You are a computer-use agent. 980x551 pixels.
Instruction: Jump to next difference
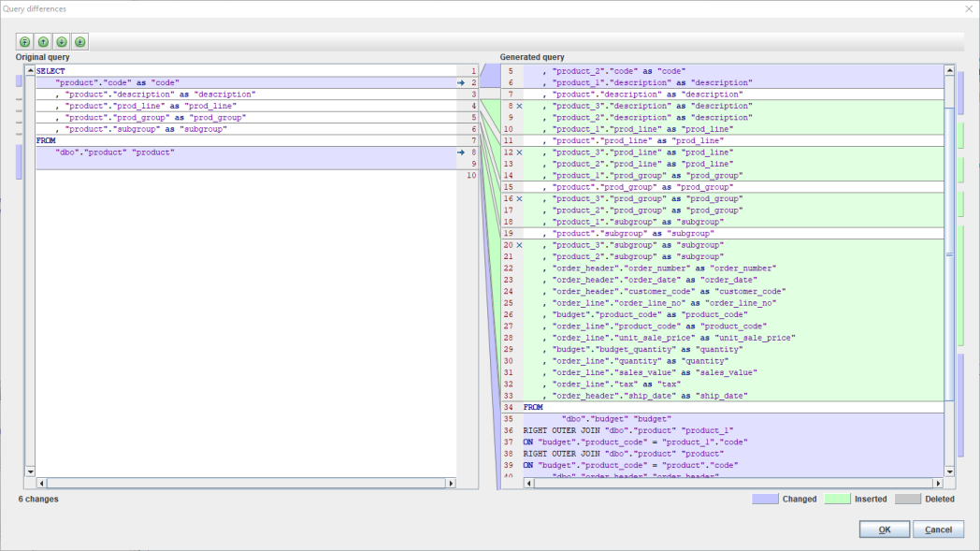(x=62, y=42)
